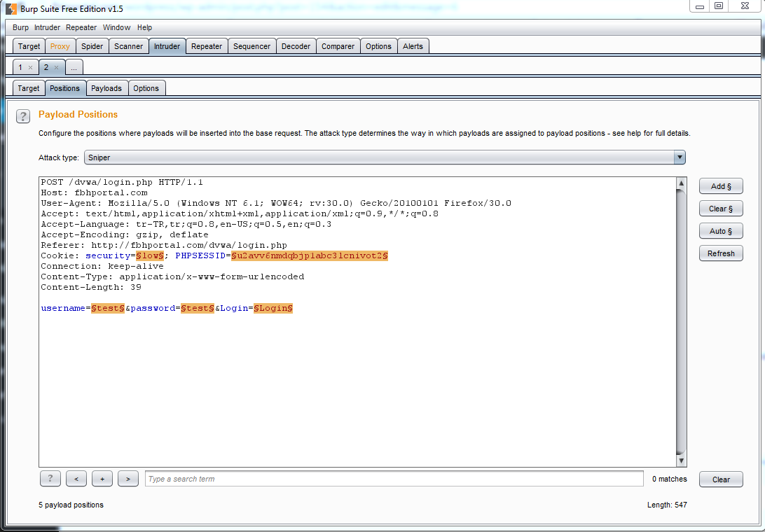Click the Clear search button
The image size is (765, 532).
point(721,479)
